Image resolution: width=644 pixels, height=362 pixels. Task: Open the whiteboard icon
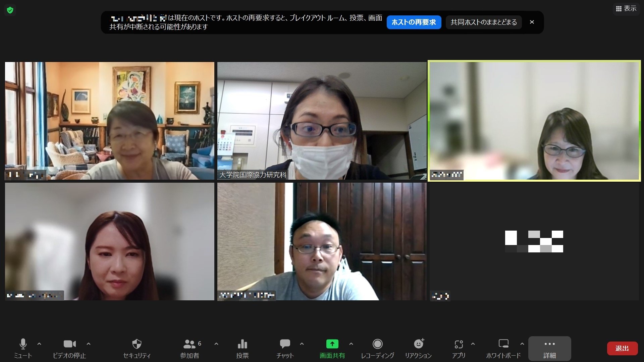[503, 344]
